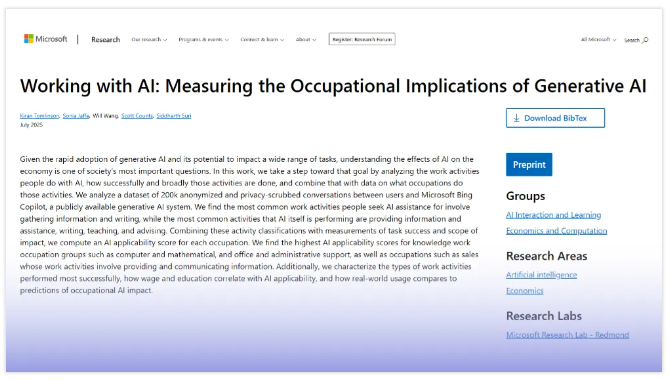669x381 pixels.
Task: Open author Kiran Tomlinson's profile
Action: 39,116
